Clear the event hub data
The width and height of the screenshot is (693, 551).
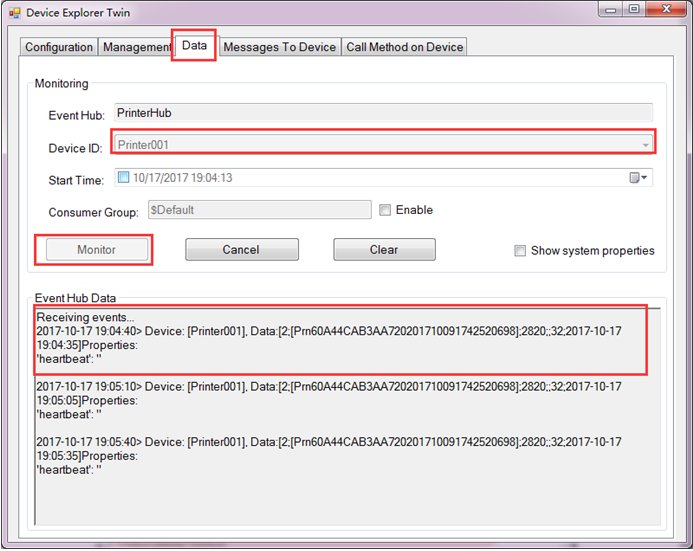[x=384, y=250]
